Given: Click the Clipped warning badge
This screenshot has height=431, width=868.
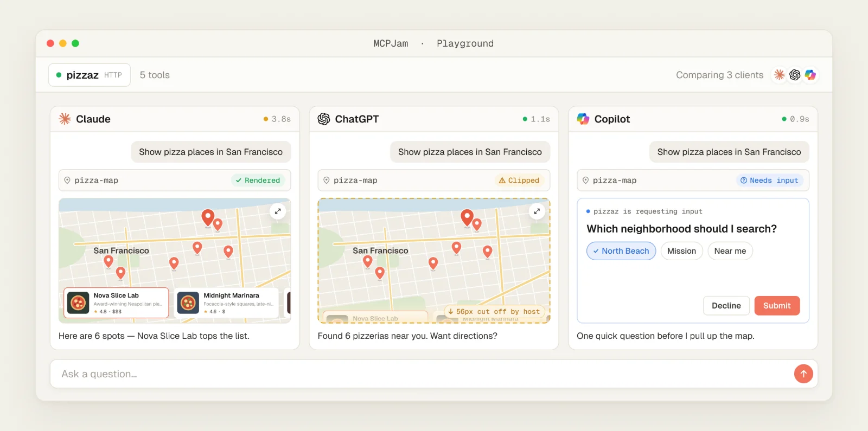Looking at the screenshot, I should pyautogui.click(x=519, y=180).
